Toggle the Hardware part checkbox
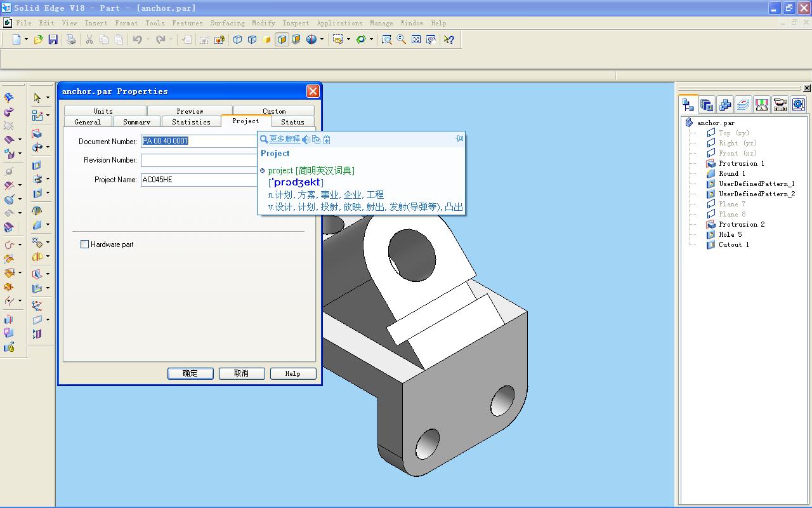This screenshot has height=508, width=812. coord(84,244)
